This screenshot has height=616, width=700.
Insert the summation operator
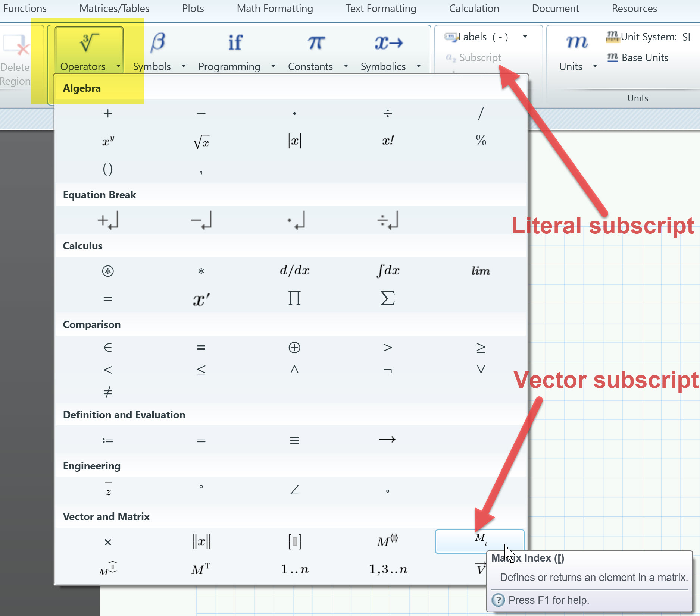[x=388, y=298]
